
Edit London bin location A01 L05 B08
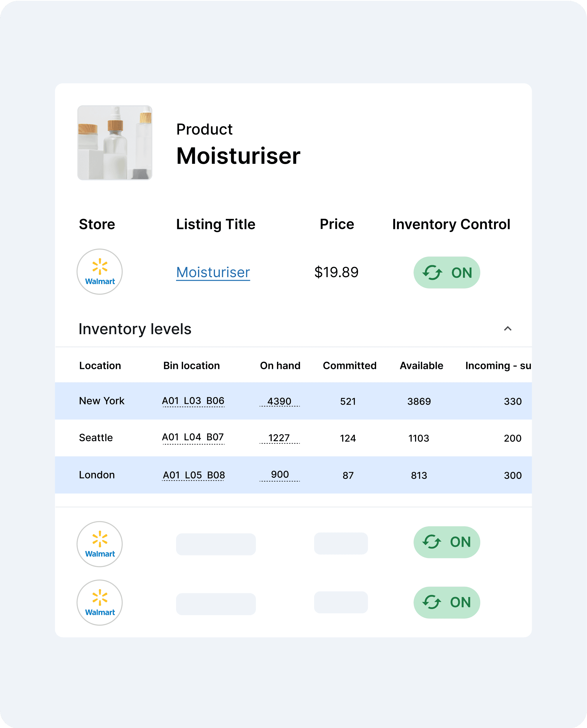[x=193, y=475]
